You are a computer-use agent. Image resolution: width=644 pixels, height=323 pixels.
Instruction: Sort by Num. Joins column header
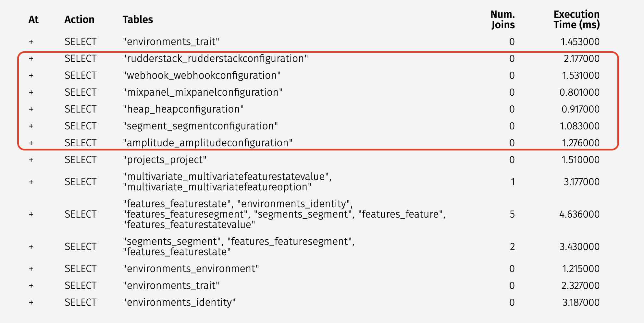click(x=503, y=19)
